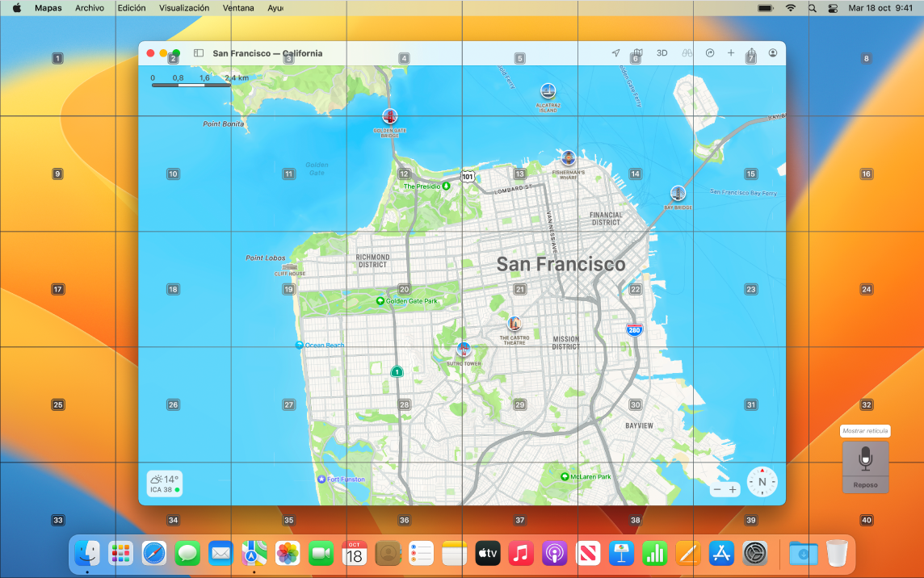
Task: Open the Ventana menu
Action: click(237, 7)
